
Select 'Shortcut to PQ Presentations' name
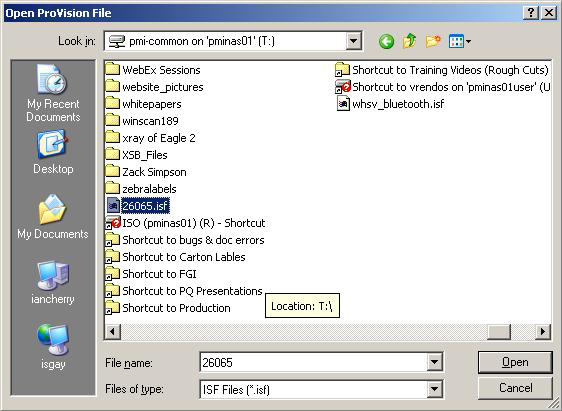tap(192, 291)
